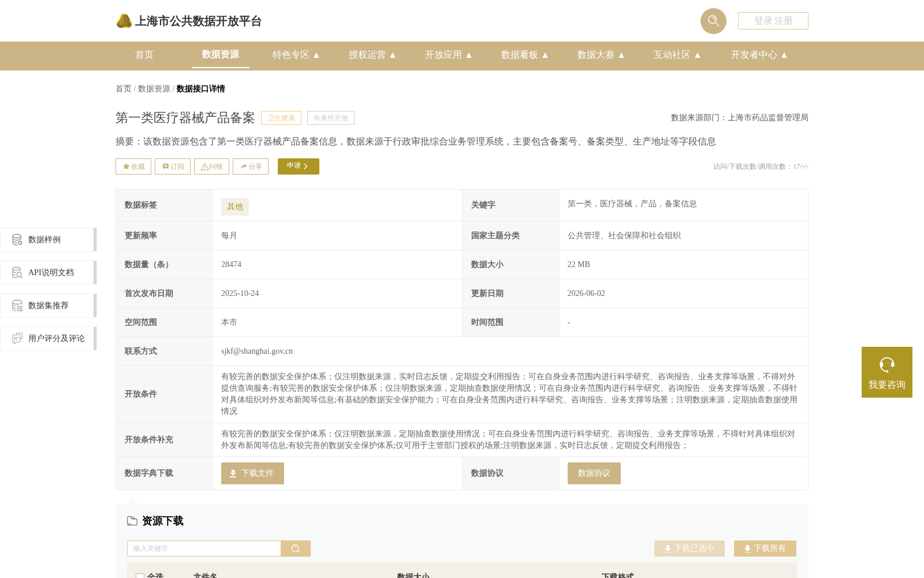Click the 订阅 subscribe button
The width and height of the screenshot is (924, 578).
pos(173,166)
